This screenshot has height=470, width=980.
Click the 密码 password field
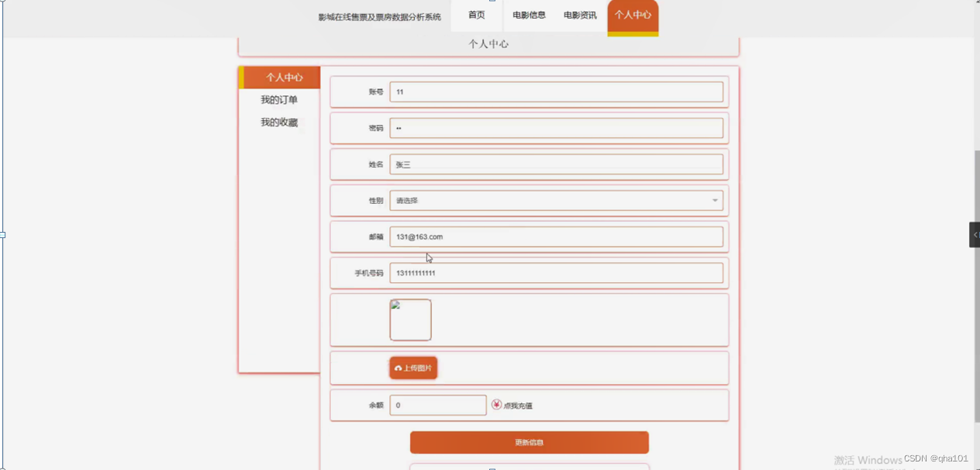555,128
